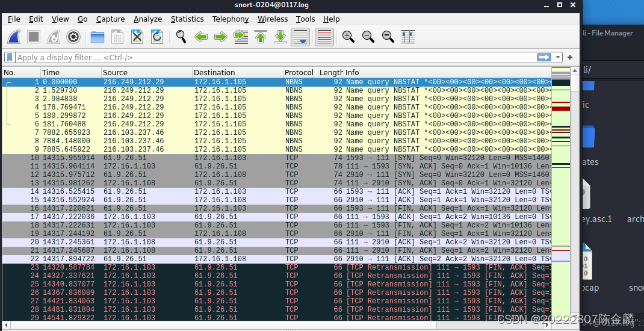Sort by the Info column header
The height and width of the screenshot is (331, 644).
pos(448,72)
